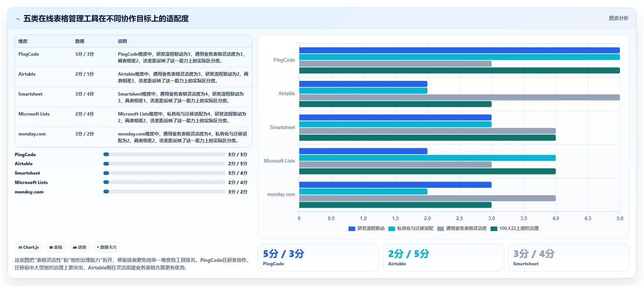This screenshot has width=644, height=286.
Task: Click the monday.com label on the chart axis
Action: (x=281, y=195)
